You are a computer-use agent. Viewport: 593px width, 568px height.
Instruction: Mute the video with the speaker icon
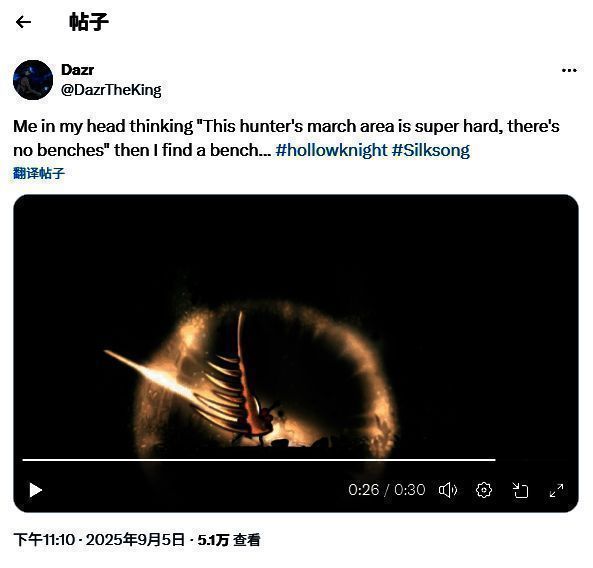(x=448, y=490)
